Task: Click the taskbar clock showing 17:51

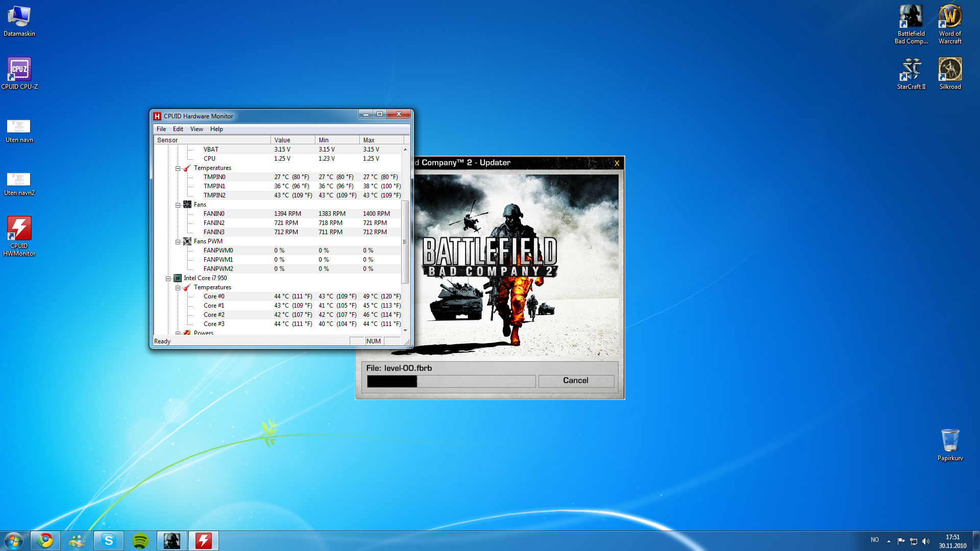Action: [x=952, y=541]
